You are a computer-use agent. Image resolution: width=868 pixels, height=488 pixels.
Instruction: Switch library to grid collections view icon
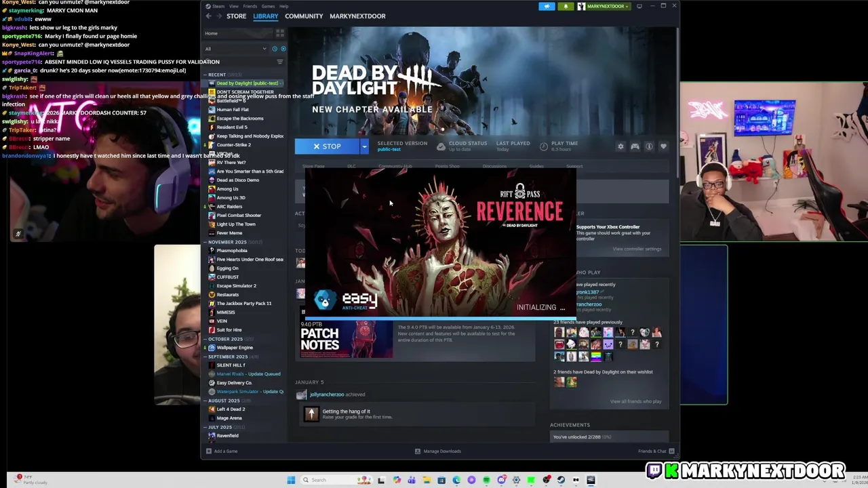click(280, 33)
